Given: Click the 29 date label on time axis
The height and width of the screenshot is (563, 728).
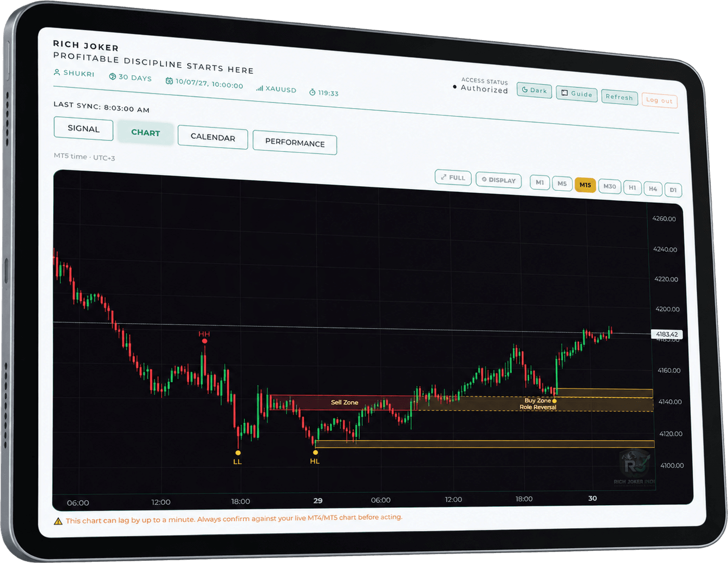Looking at the screenshot, I should (x=318, y=501).
